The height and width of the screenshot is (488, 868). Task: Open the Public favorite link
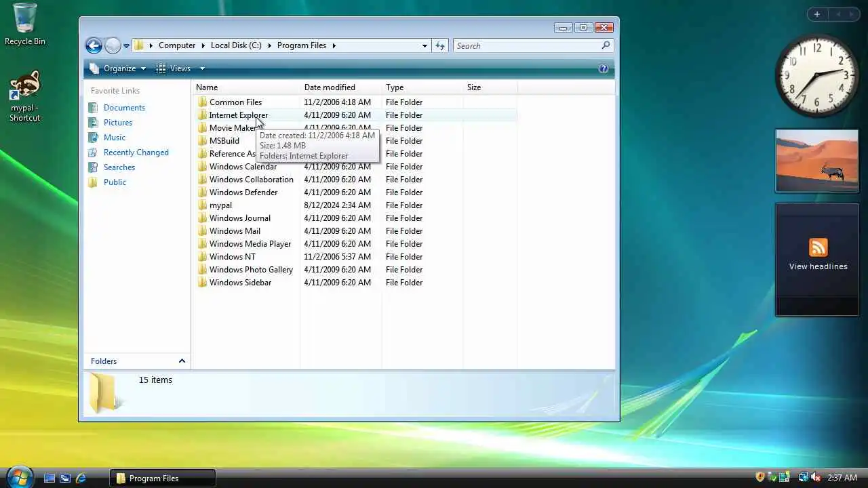pyautogui.click(x=115, y=182)
